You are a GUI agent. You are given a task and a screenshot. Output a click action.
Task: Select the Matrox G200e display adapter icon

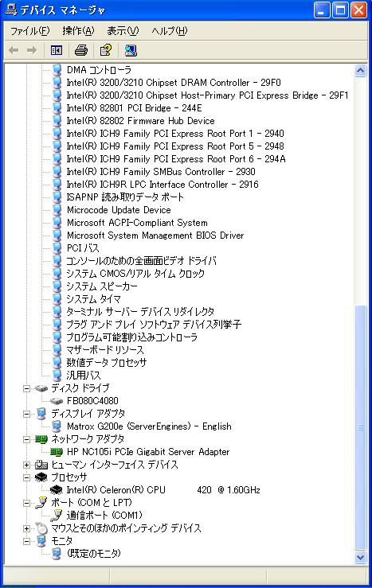point(57,426)
